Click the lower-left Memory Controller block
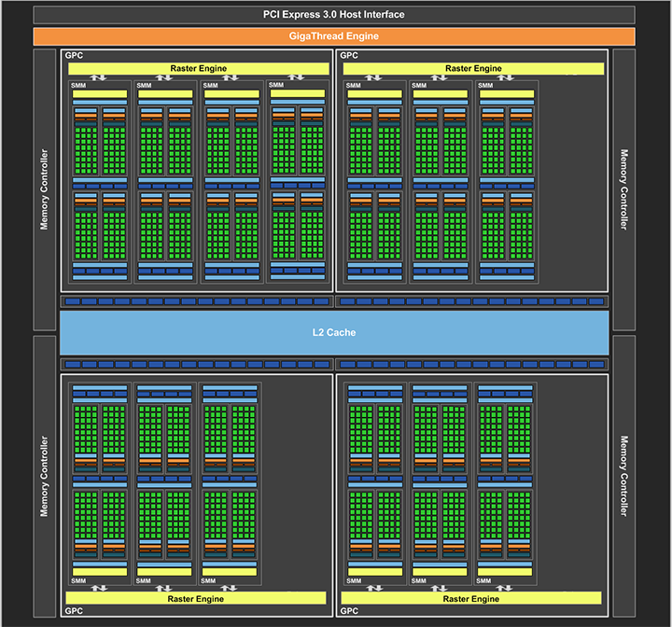Screen dimensions: 672x627 [45, 475]
